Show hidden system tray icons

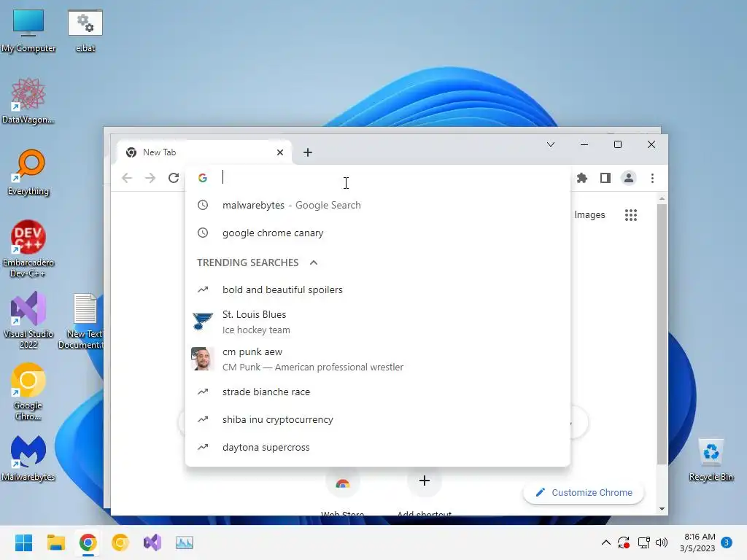pos(606,542)
